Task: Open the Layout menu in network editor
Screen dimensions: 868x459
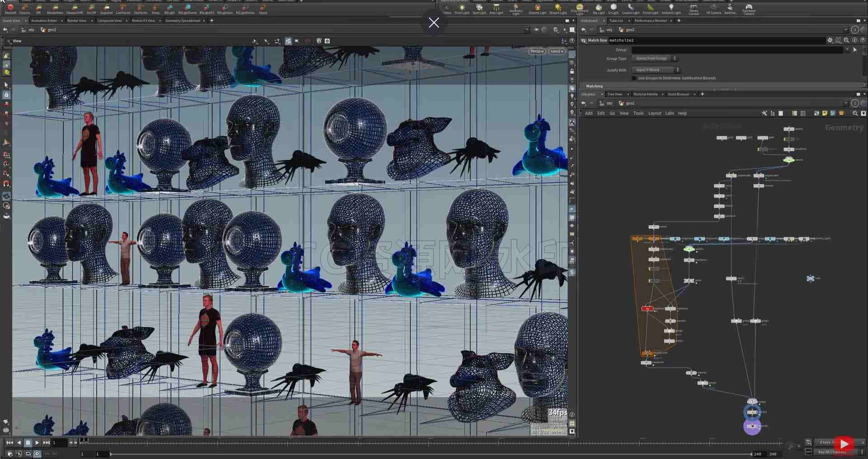Action: tap(655, 113)
